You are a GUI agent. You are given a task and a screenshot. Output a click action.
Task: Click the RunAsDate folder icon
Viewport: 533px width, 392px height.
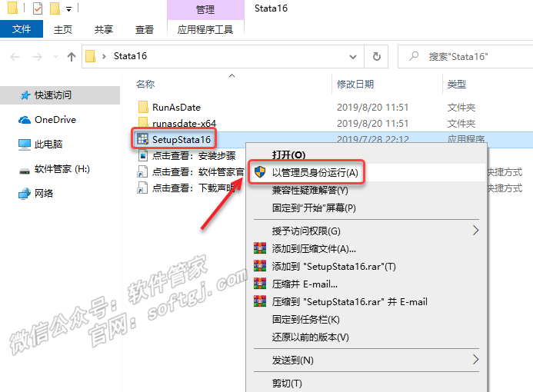tap(143, 107)
